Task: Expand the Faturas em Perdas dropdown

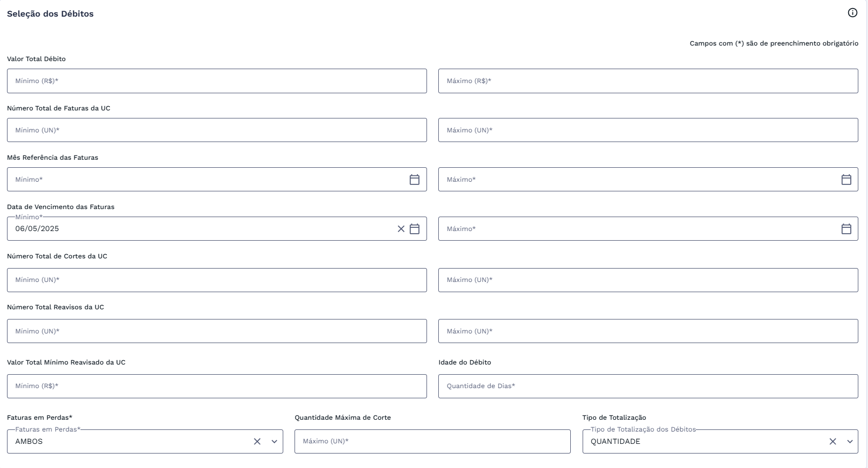Action: coord(274,442)
